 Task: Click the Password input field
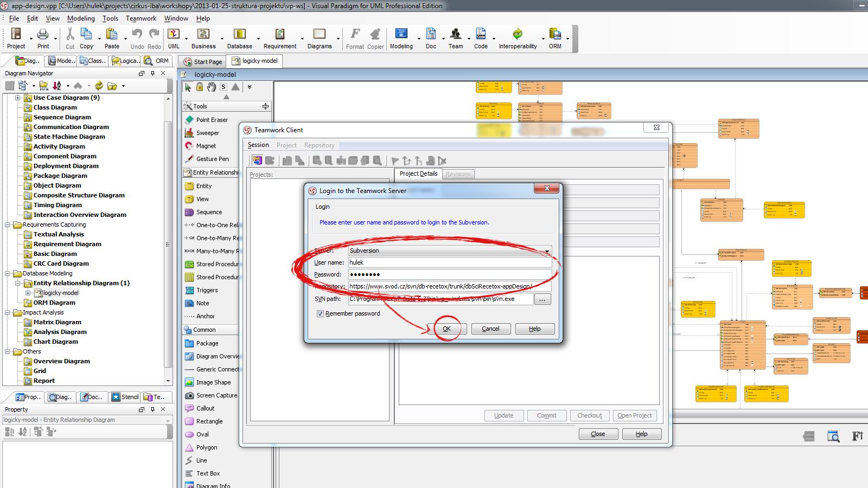450,274
